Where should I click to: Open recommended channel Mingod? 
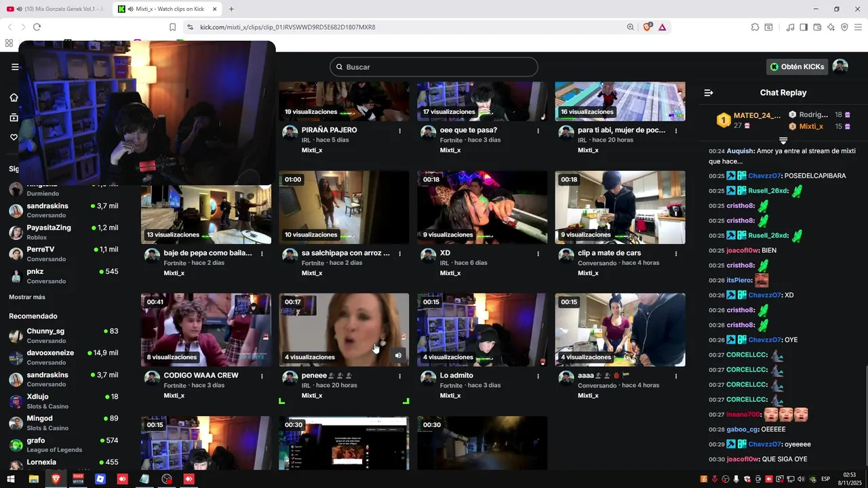(x=63, y=423)
